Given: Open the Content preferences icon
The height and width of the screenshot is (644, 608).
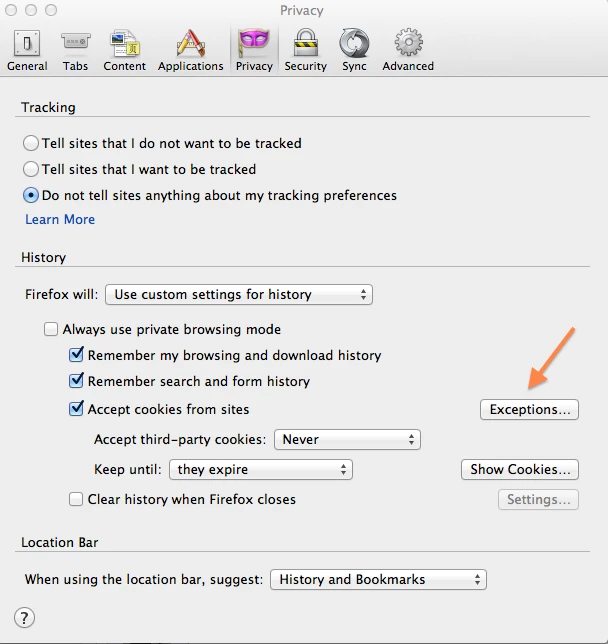Looking at the screenshot, I should pos(124,43).
